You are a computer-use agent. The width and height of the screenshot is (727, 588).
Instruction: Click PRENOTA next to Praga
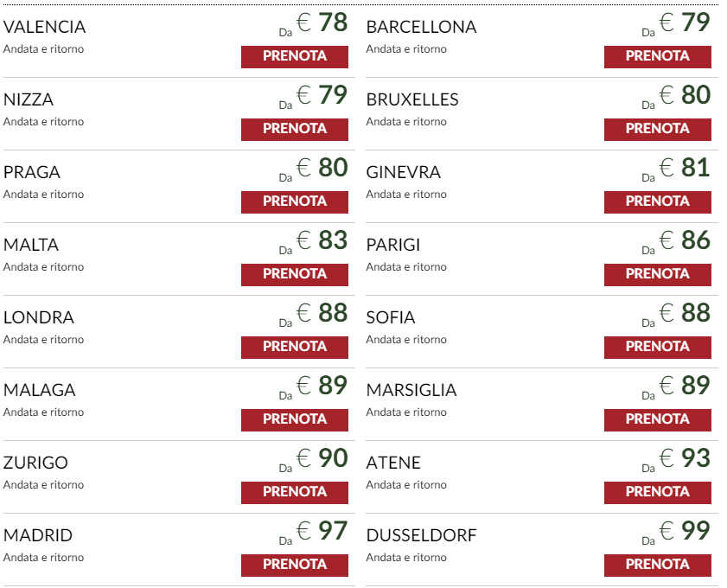295,201
